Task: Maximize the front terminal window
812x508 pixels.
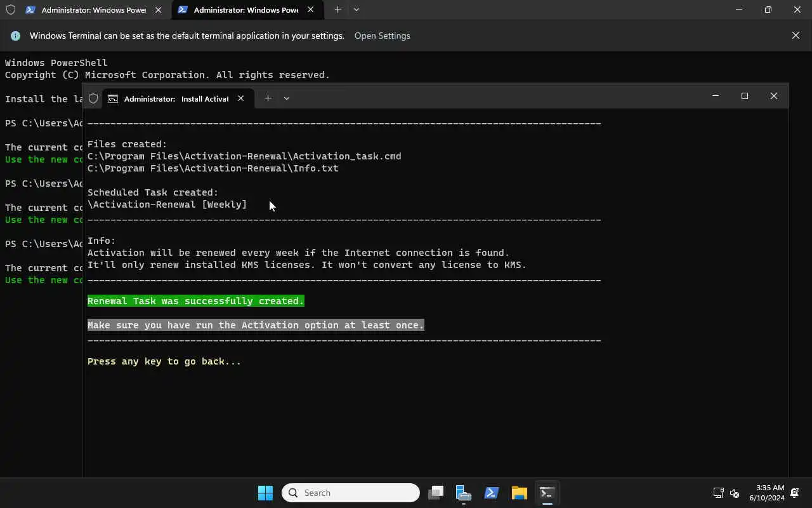Action: (745, 96)
